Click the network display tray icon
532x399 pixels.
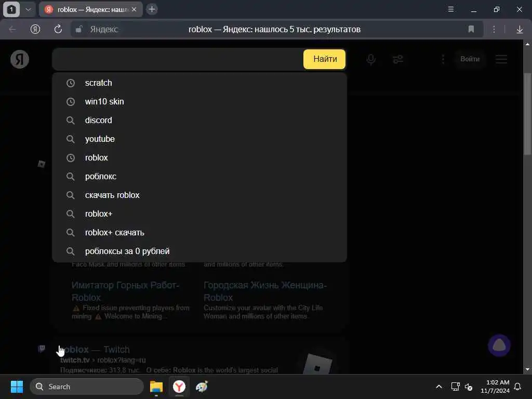click(455, 387)
